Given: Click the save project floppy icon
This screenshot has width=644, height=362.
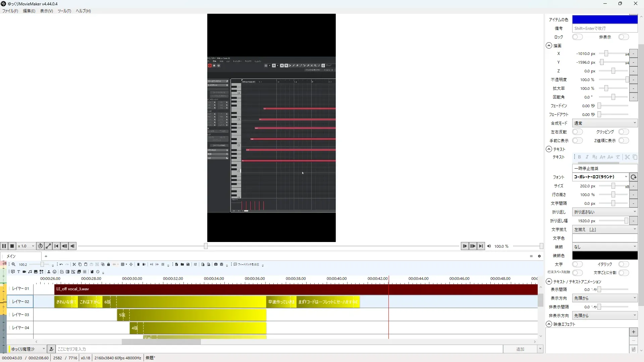Looking at the screenshot, I should pos(188,264).
